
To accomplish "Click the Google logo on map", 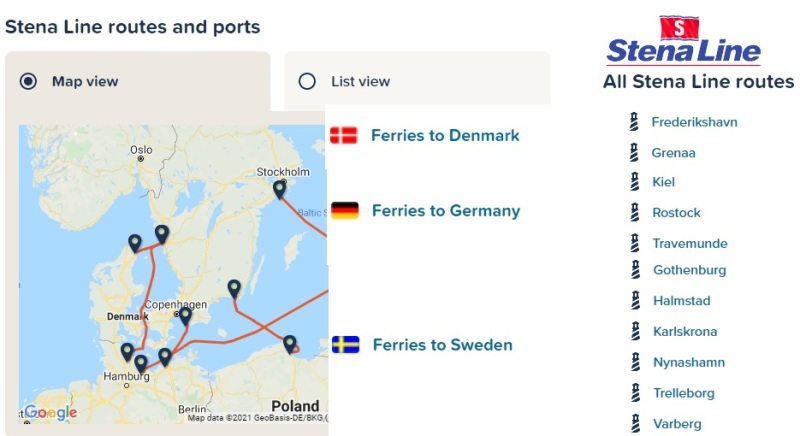I will point(51,413).
